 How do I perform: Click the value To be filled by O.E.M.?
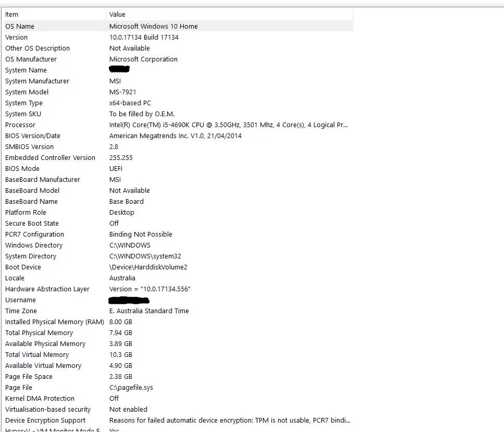coord(142,114)
